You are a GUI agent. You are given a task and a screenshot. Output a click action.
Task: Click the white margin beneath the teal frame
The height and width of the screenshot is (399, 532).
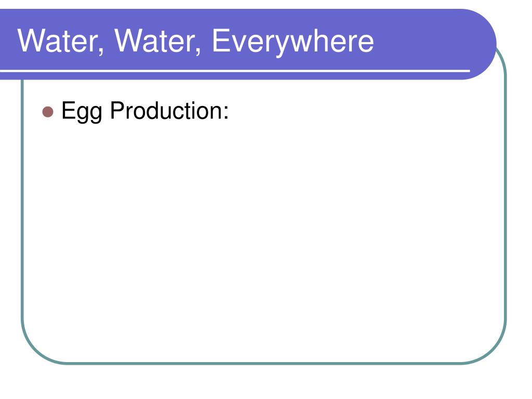point(264,382)
